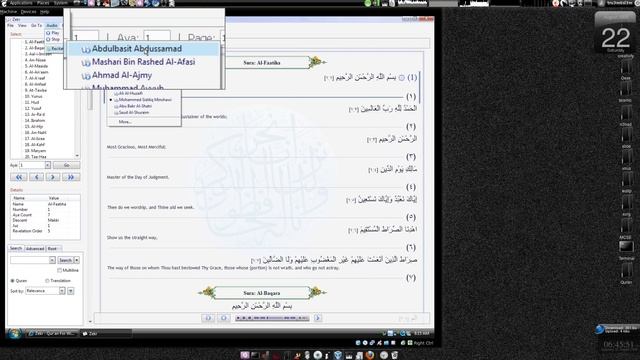Click the Aya Count row in Details
Viewport: 640px width, 360px height.
[x=45, y=215]
